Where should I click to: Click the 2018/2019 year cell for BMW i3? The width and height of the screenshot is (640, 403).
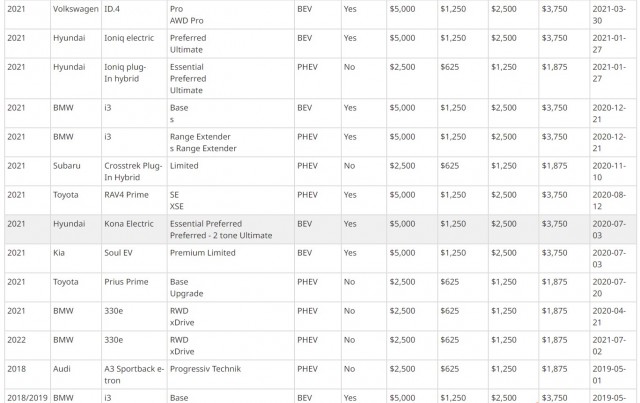tap(27, 396)
